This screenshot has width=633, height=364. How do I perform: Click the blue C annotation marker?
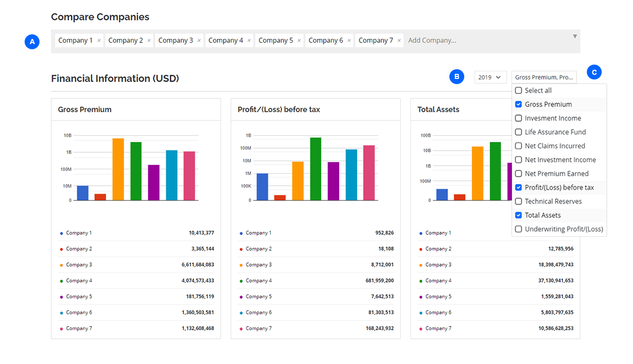pyautogui.click(x=594, y=72)
